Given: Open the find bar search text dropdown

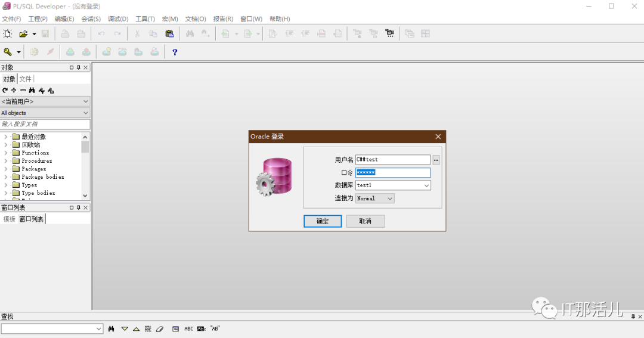Looking at the screenshot, I should pyautogui.click(x=98, y=328).
